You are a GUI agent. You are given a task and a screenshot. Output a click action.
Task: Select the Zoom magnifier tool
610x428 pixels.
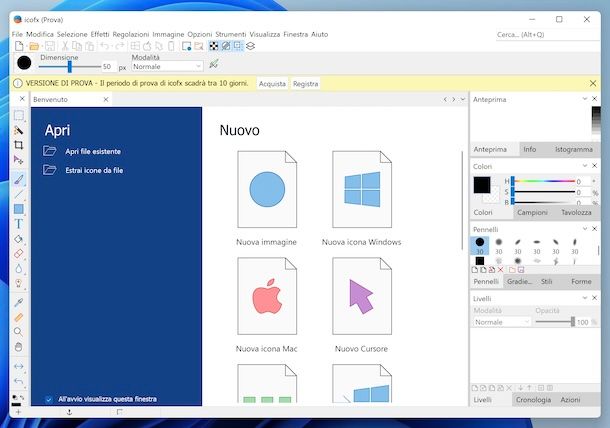18,331
